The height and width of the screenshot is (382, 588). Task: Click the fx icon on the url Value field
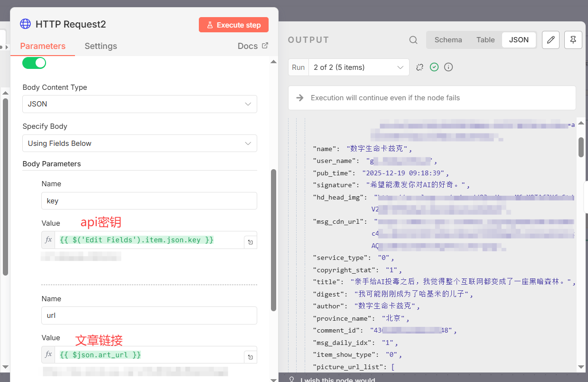pos(48,354)
